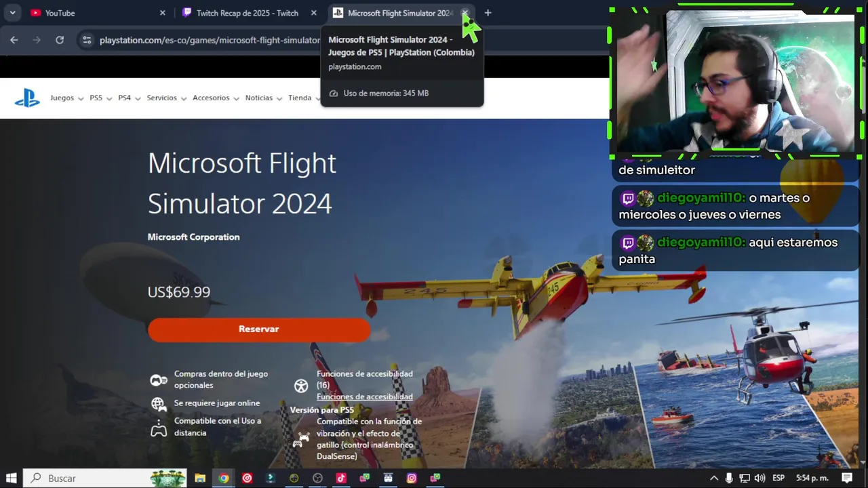Screen dimensions: 868x488
Task: Show hidden system tray icons
Action: (714, 478)
